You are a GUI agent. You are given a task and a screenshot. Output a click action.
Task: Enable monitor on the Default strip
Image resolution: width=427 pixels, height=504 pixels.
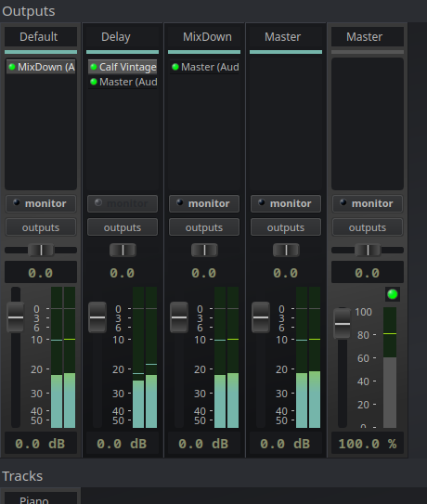click(x=41, y=203)
